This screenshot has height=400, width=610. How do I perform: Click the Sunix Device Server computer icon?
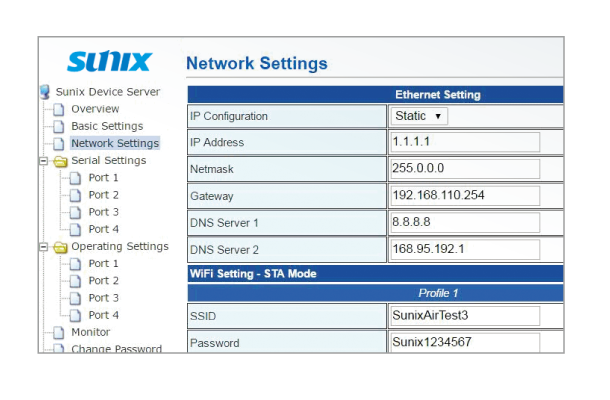(45, 92)
